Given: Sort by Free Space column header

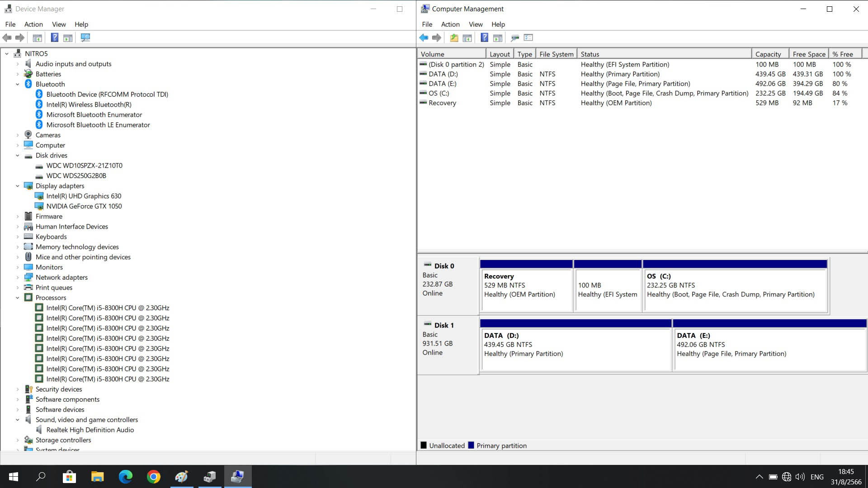Looking at the screenshot, I should [809, 54].
